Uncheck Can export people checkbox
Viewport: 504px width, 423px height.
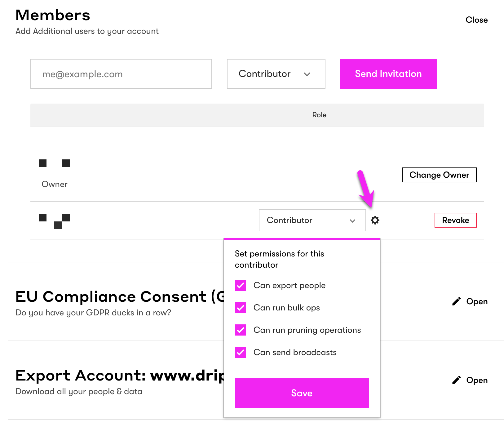click(241, 285)
